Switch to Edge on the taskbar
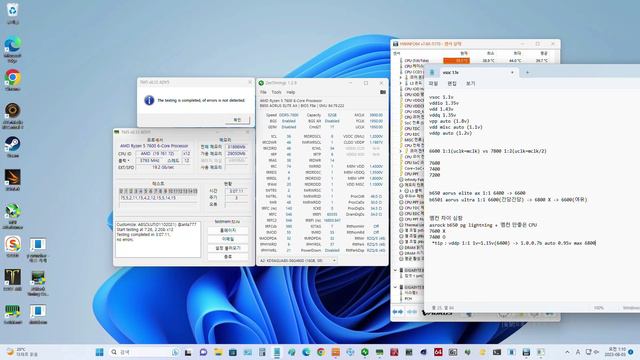 pos(306,352)
